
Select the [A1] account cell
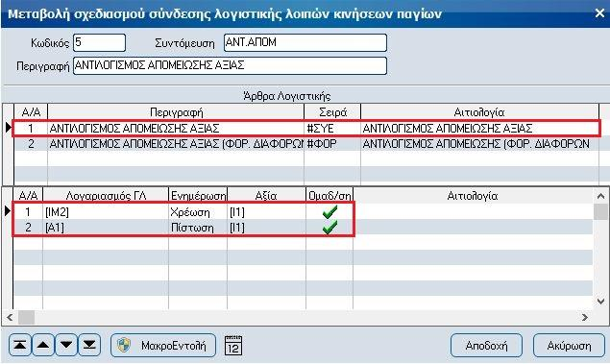[x=106, y=228]
